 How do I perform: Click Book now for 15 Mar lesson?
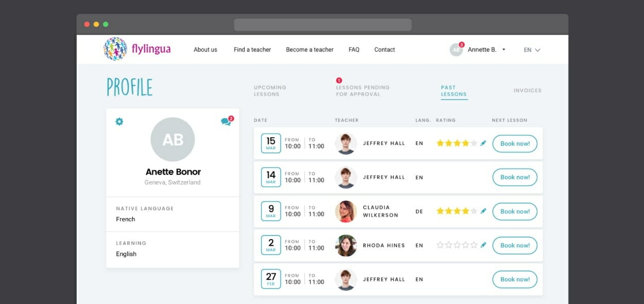pos(515,144)
